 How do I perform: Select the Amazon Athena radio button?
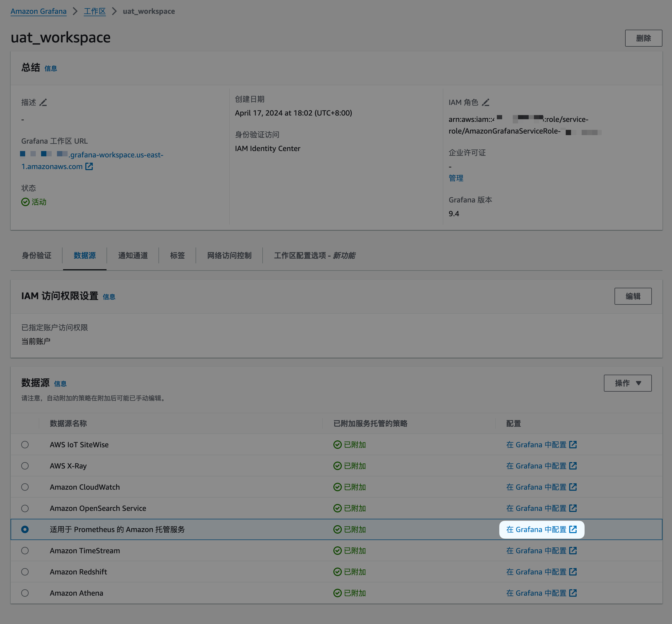[x=25, y=593]
